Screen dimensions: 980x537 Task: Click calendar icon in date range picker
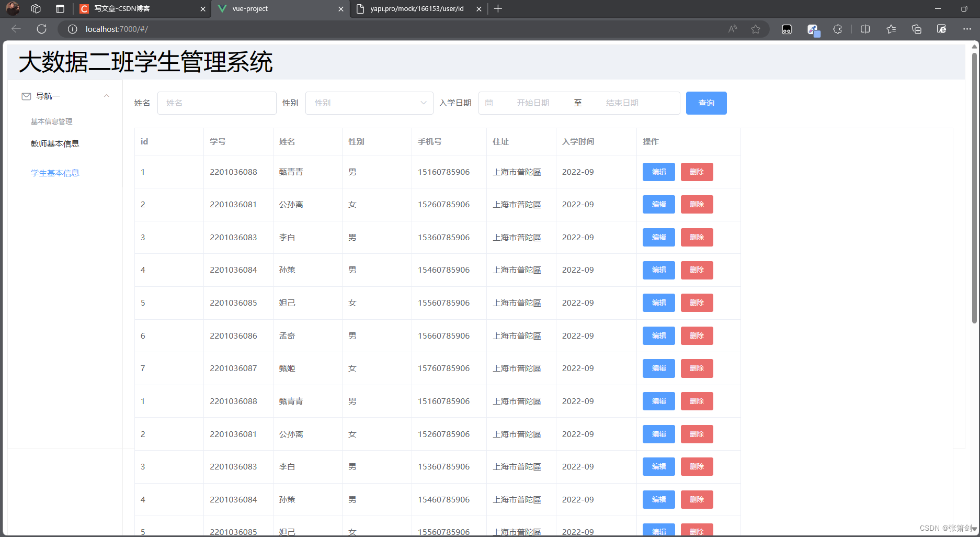pyautogui.click(x=489, y=103)
